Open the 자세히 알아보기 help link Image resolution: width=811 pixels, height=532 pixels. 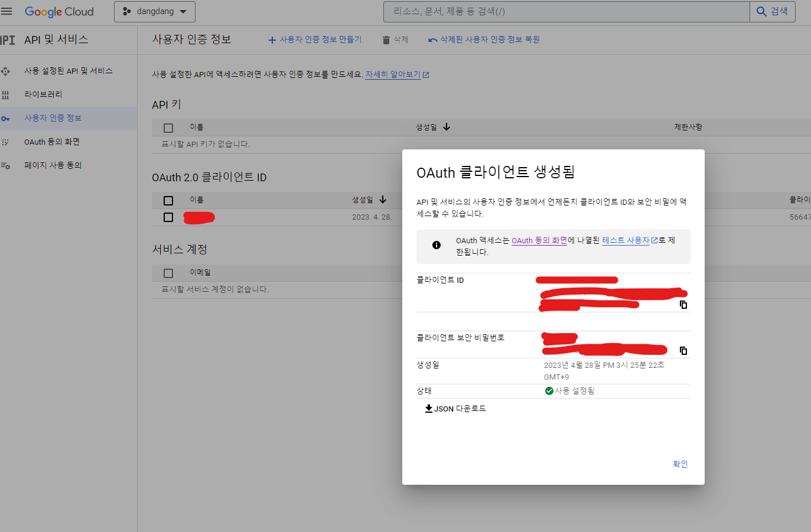coord(394,74)
